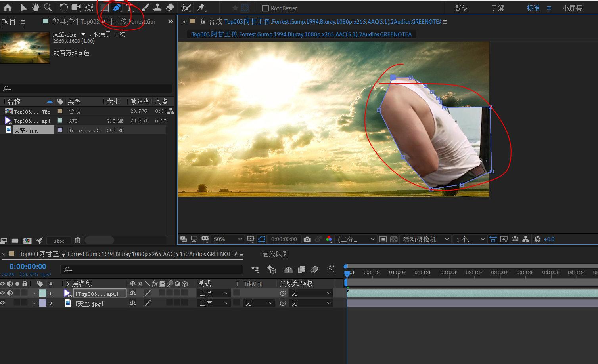
Task: Create a new composition from Project panel
Action: point(27,240)
